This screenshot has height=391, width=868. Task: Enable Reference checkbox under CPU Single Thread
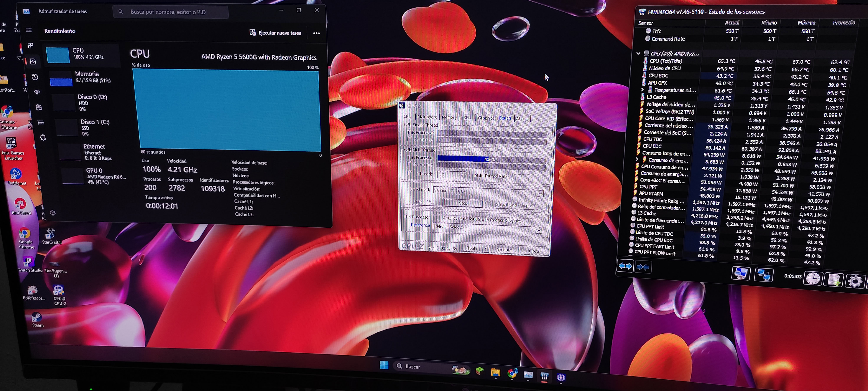point(410,139)
